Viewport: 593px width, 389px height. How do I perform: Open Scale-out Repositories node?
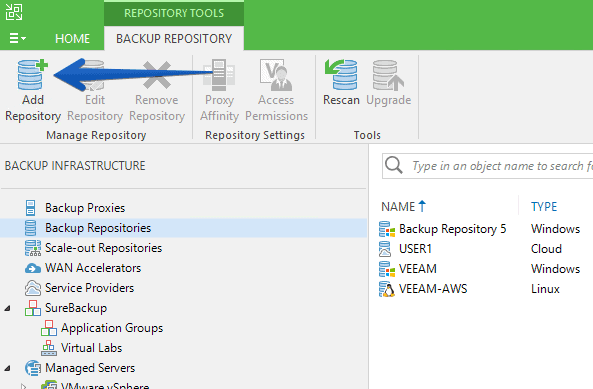point(104,248)
